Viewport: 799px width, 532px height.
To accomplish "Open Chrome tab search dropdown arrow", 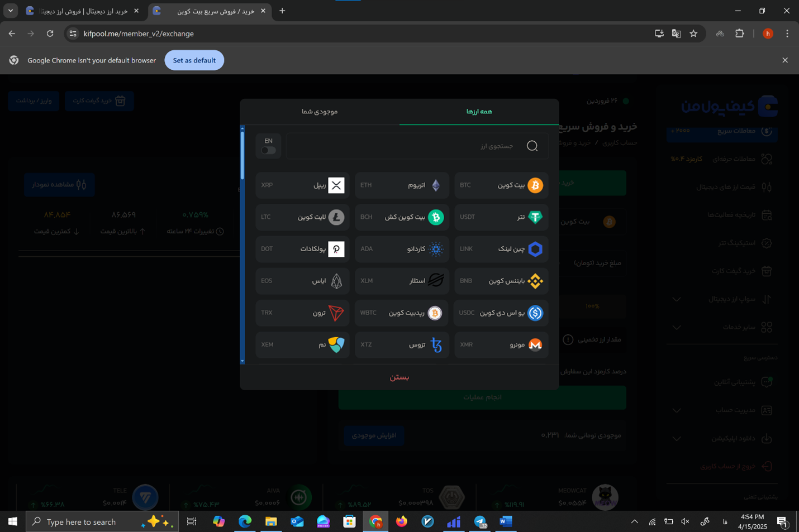I will pos(11,11).
